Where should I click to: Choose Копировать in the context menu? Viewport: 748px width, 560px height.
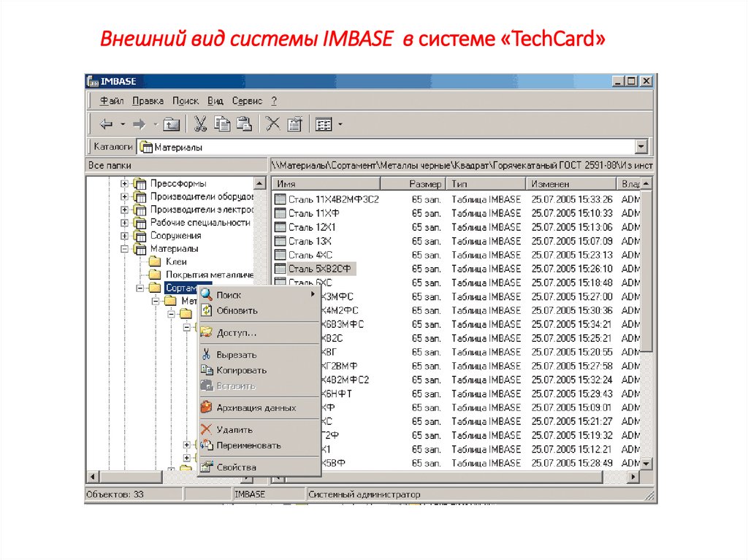[x=259, y=371]
